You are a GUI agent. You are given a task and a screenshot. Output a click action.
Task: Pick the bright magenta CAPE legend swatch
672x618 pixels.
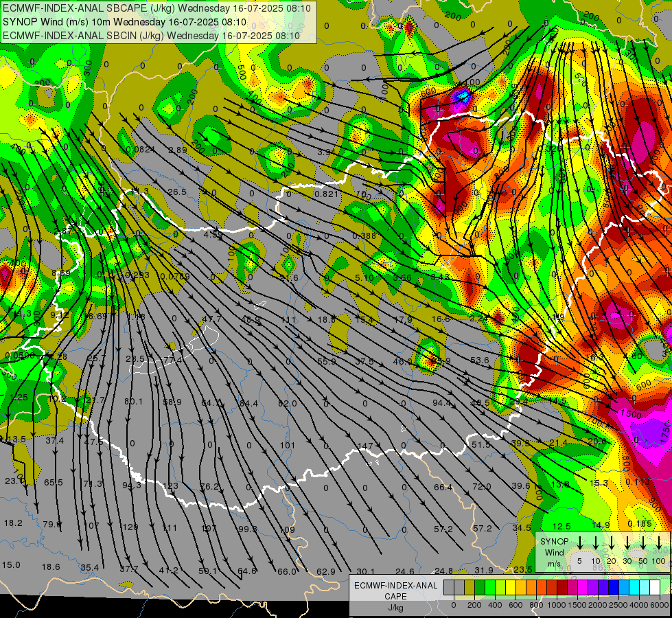(583, 588)
